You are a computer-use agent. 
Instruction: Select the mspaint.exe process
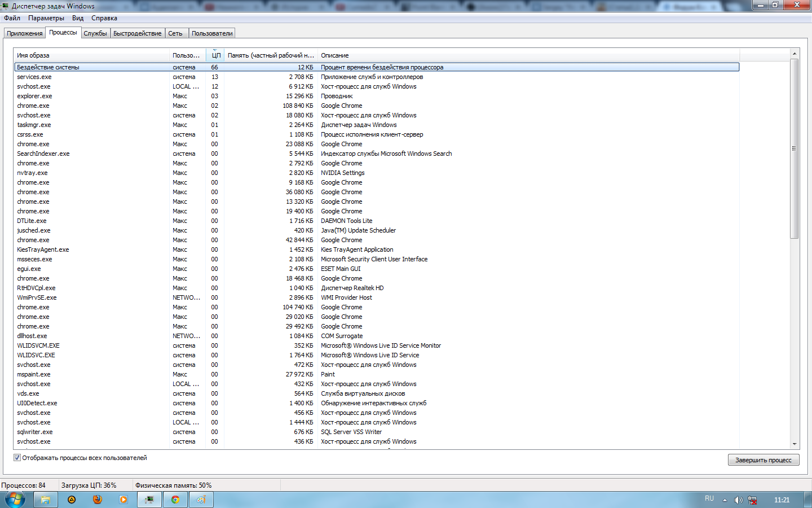[377, 374]
